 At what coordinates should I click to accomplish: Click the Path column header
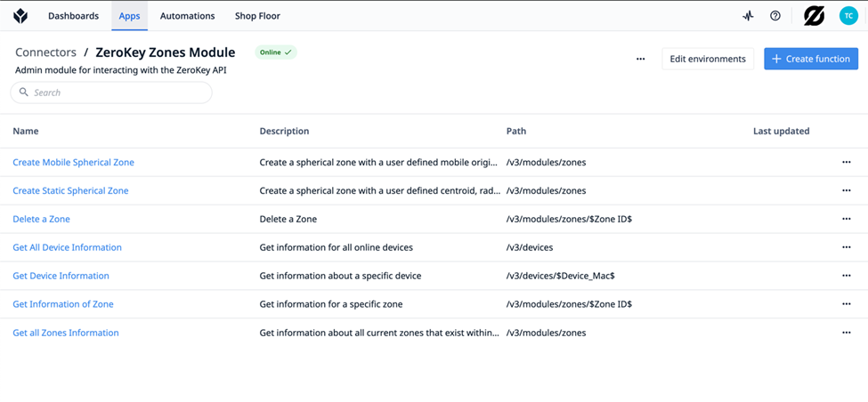click(516, 131)
